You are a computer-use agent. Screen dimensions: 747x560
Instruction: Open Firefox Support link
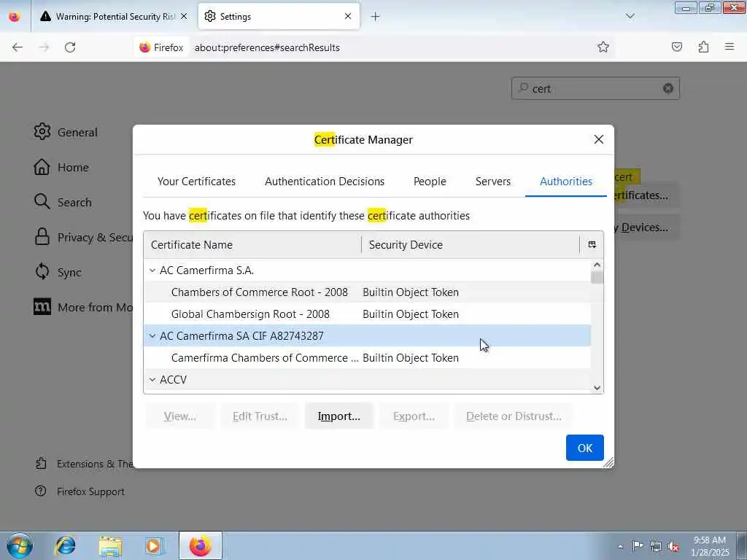coord(80,491)
